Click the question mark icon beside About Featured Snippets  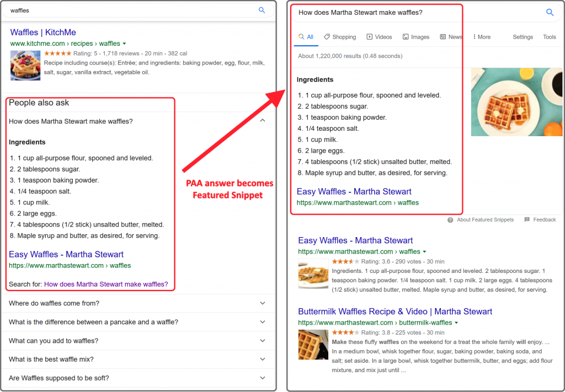point(450,220)
